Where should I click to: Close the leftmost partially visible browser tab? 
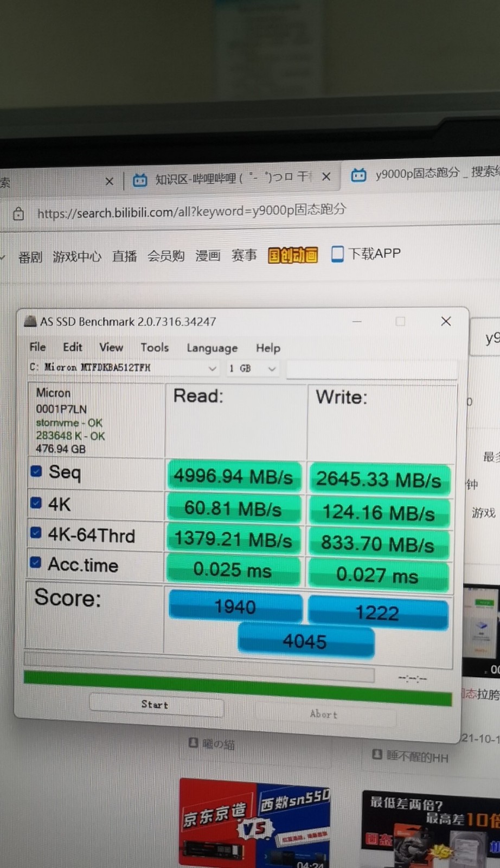[x=109, y=181]
